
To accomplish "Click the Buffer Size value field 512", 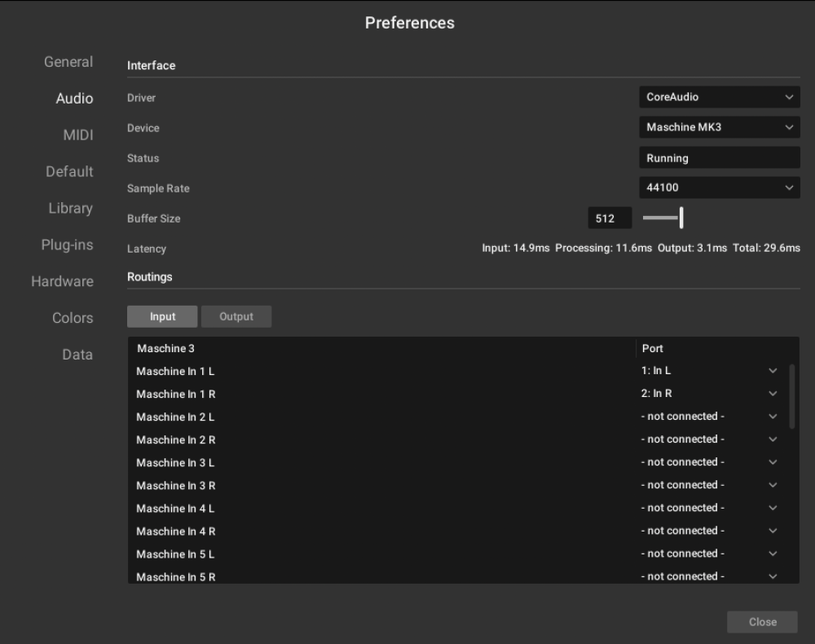I will [x=610, y=218].
